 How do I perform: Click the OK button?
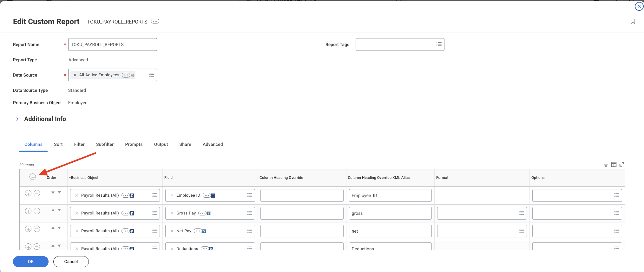coord(31,262)
